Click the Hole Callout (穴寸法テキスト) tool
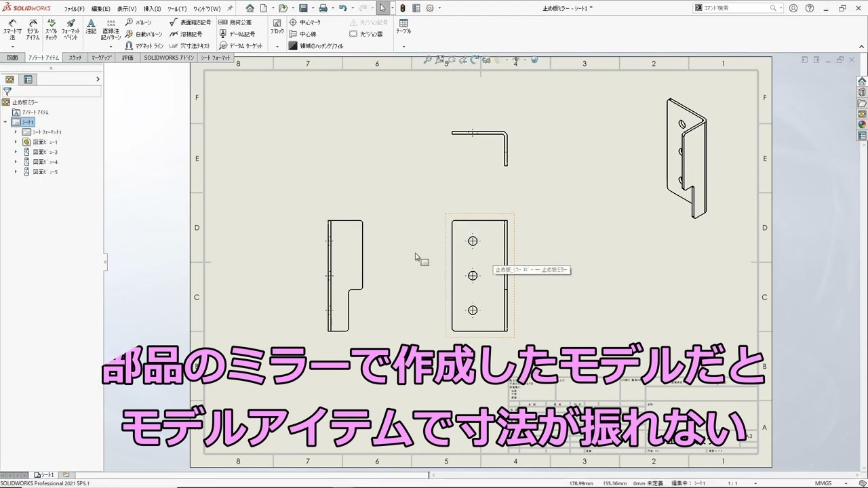868x488 pixels. 190,45
